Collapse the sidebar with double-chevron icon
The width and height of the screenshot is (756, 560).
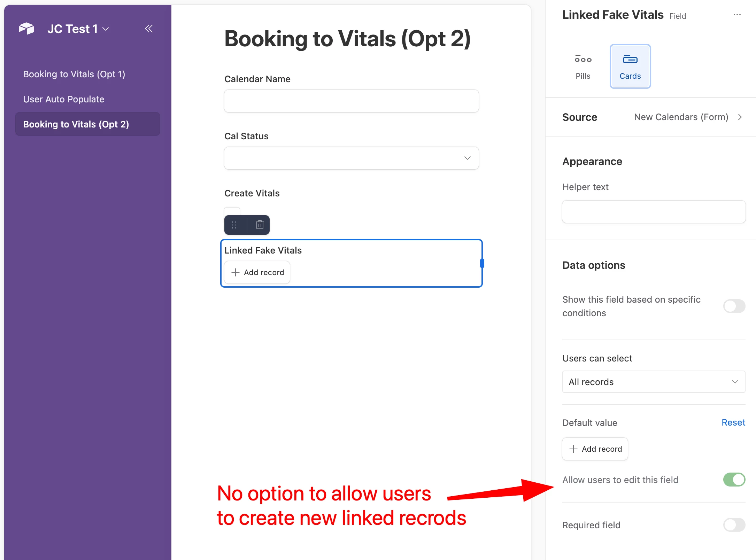coord(149,29)
